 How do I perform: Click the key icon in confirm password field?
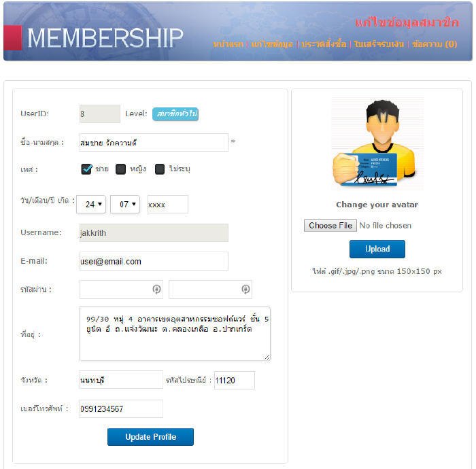click(245, 290)
